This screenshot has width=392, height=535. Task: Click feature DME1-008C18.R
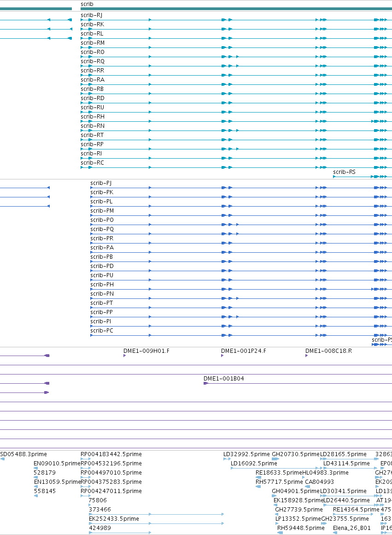[x=328, y=351]
